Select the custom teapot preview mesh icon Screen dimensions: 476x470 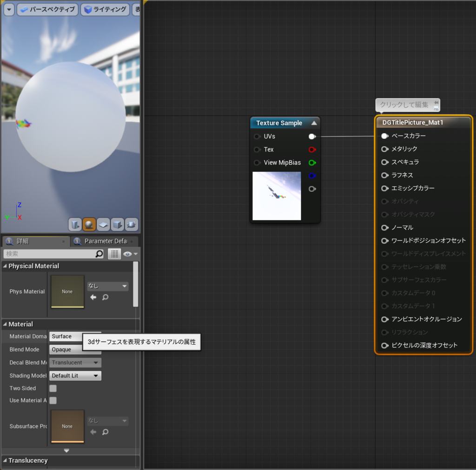(x=132, y=225)
